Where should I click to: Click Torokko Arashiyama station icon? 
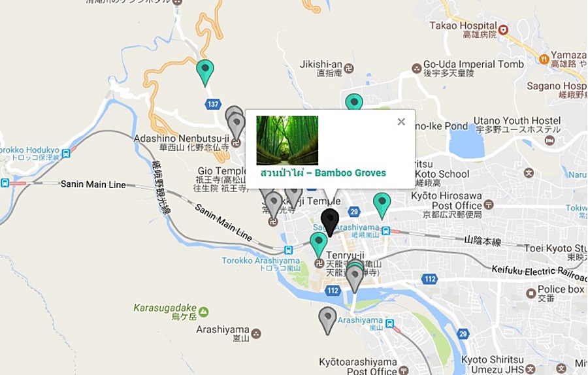(x=288, y=250)
